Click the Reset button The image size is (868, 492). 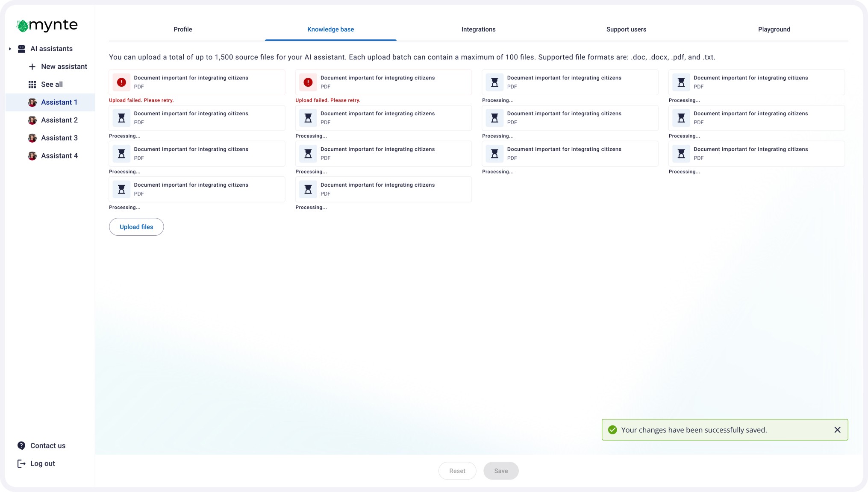pyautogui.click(x=457, y=471)
